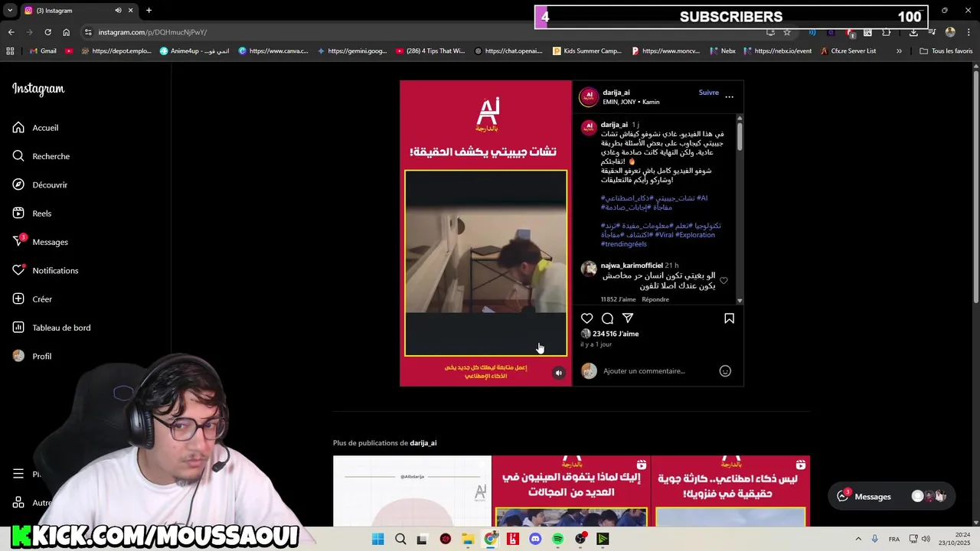Mute the Instagram tab audio
980x551 pixels.
[118, 11]
